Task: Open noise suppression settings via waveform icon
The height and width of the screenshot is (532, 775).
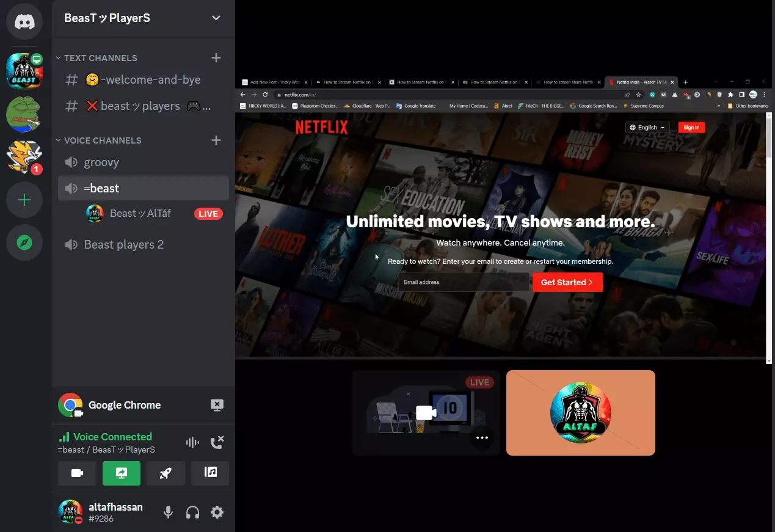Action: click(x=192, y=442)
